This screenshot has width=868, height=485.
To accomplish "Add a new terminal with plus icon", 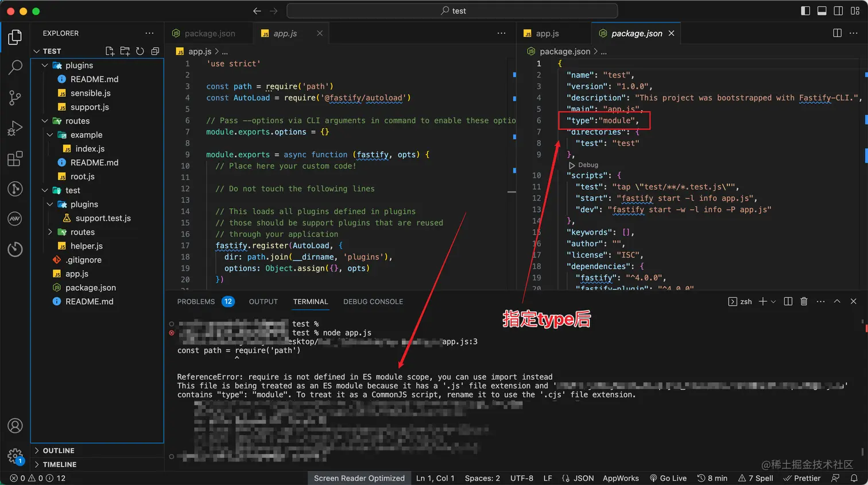I will click(x=763, y=301).
